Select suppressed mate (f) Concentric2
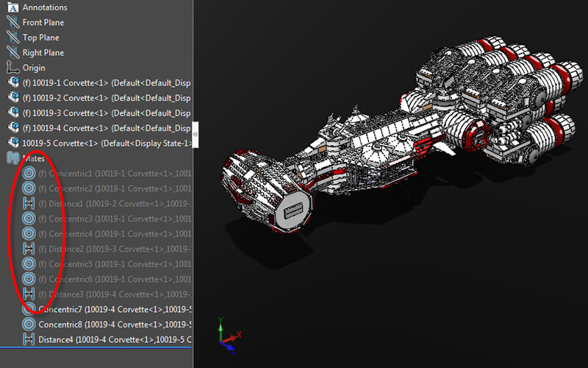The height and width of the screenshot is (368, 588). tap(115, 188)
